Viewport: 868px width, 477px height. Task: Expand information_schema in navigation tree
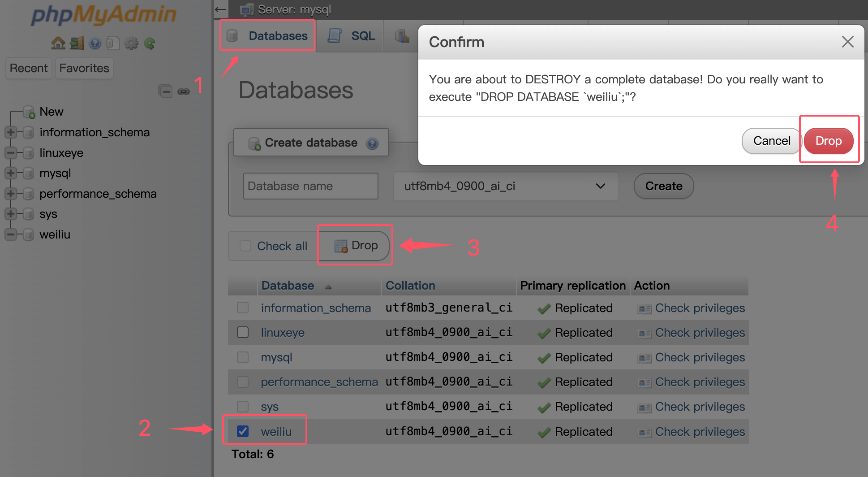[11, 132]
